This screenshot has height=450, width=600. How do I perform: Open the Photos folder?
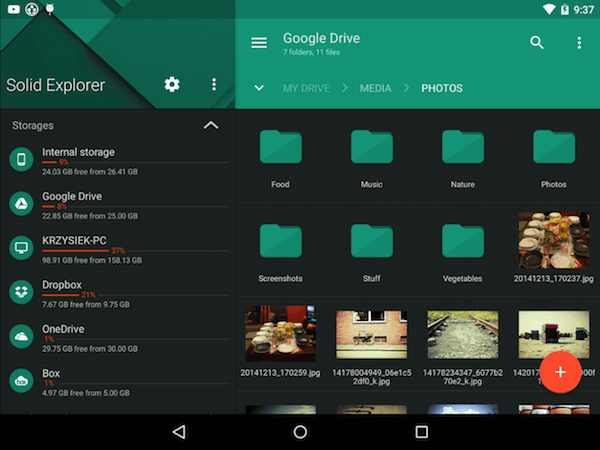tap(554, 159)
